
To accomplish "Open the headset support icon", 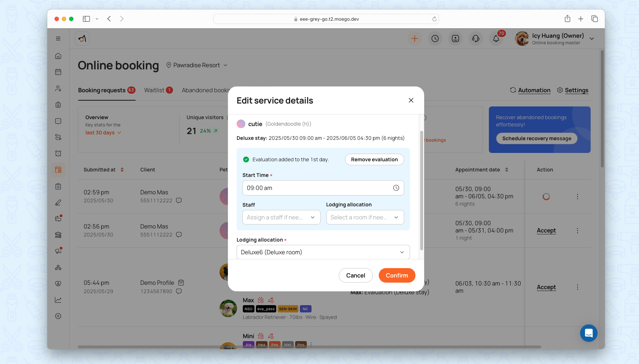I will tap(476, 39).
